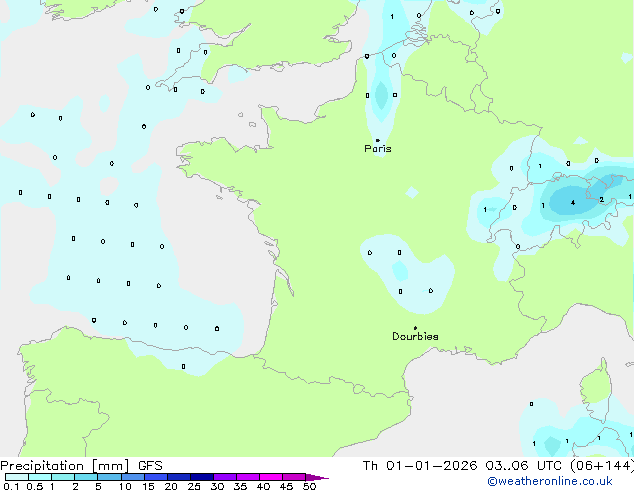634x490 pixels.
Task: Click the black dot marking Paris
Action: click(x=378, y=140)
